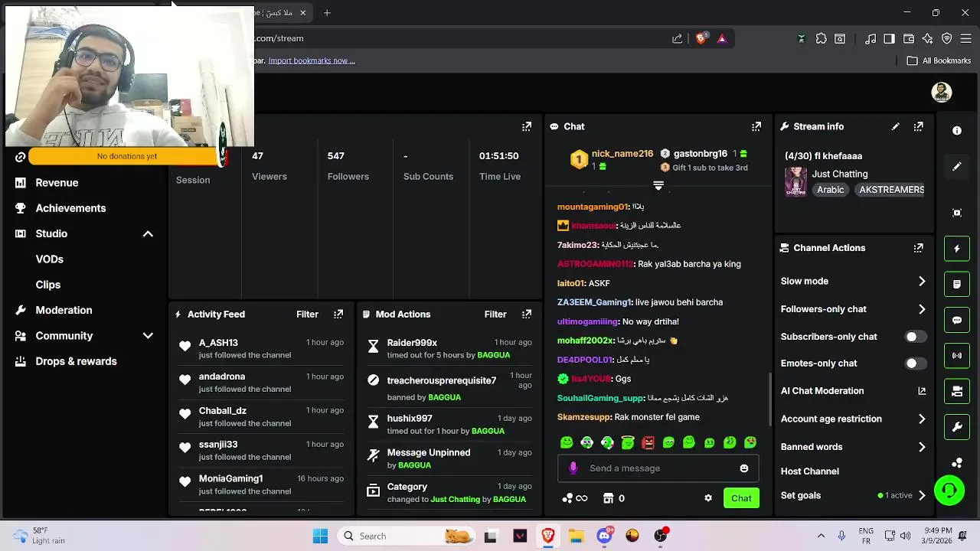This screenshot has width=980, height=551.
Task: Click the Send a message input field
Action: click(658, 468)
